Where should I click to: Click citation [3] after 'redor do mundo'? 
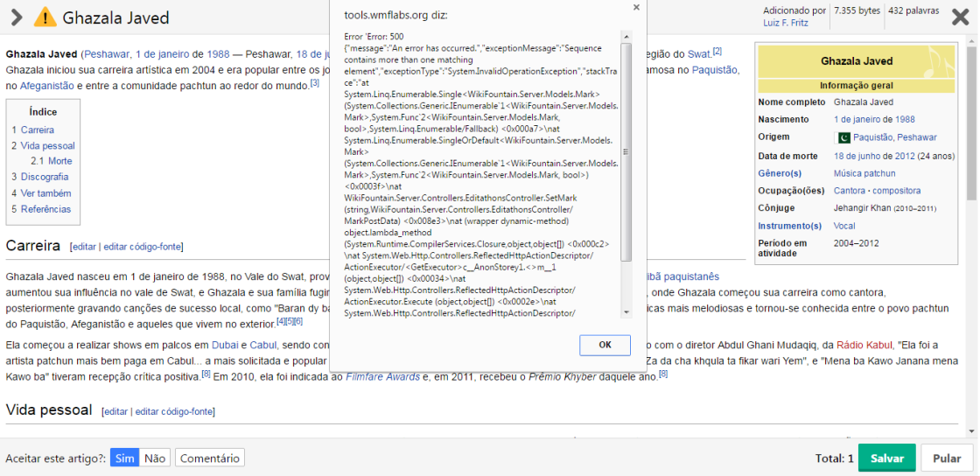(315, 82)
